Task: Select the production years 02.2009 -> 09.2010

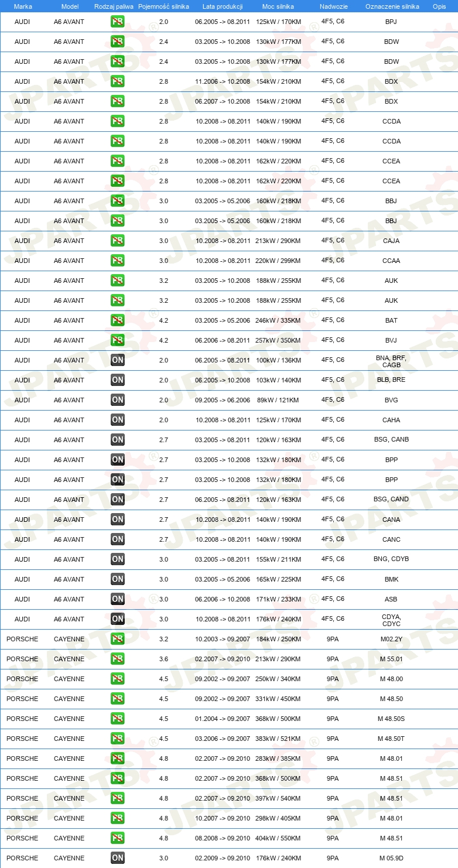Action: tap(223, 858)
